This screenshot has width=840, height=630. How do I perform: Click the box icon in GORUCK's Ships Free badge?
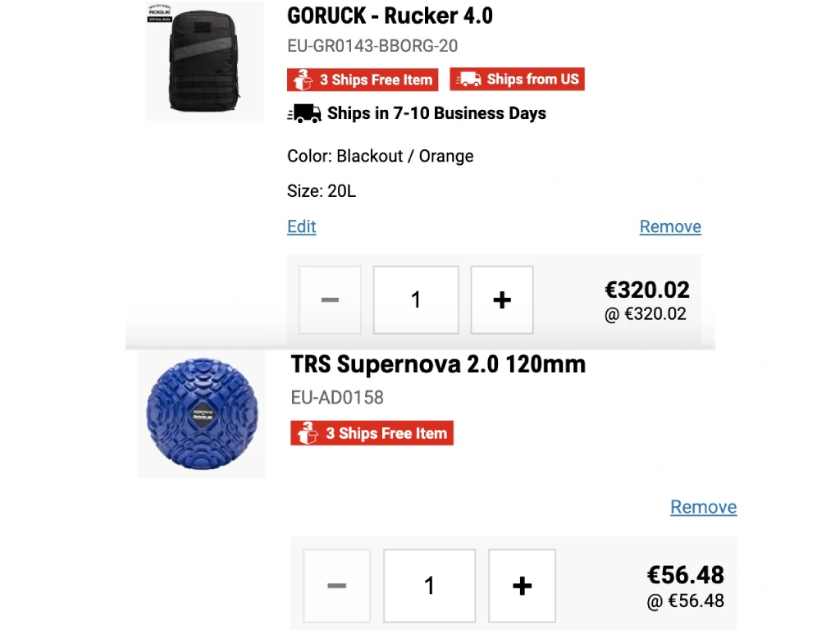tap(303, 80)
